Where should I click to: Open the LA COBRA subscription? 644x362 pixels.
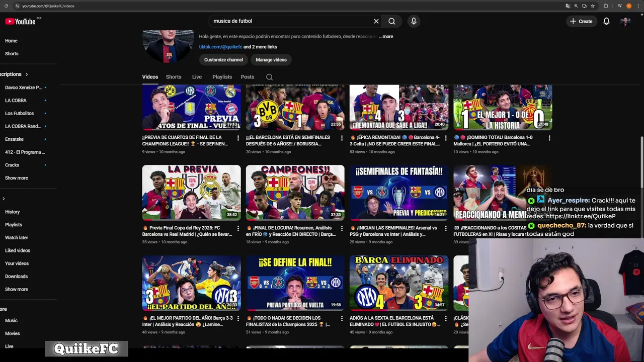(x=16, y=101)
